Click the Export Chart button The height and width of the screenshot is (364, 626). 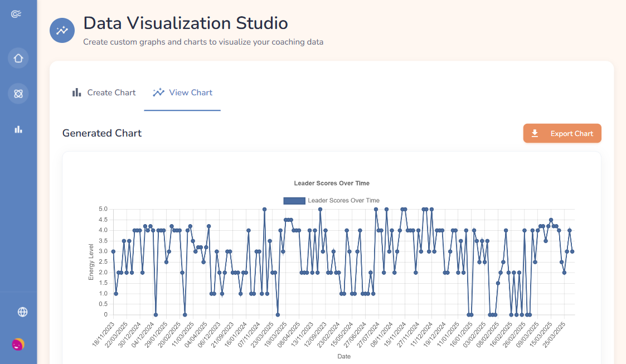562,133
